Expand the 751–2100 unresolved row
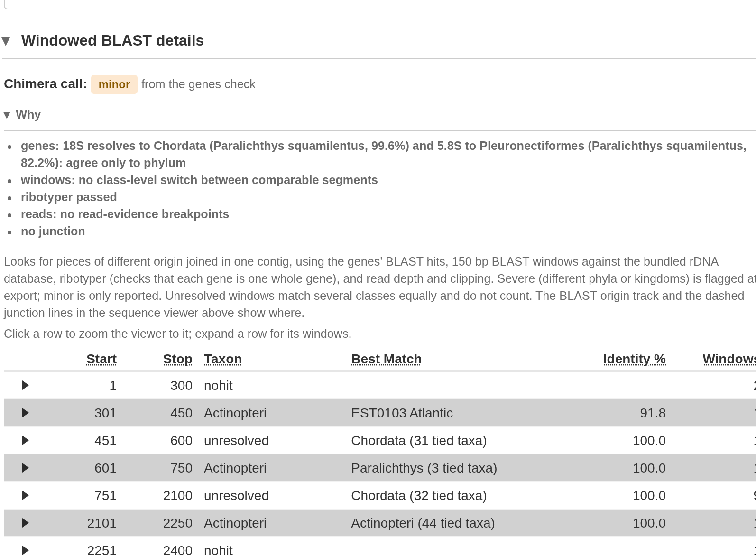The width and height of the screenshot is (756, 556). pos(26,495)
